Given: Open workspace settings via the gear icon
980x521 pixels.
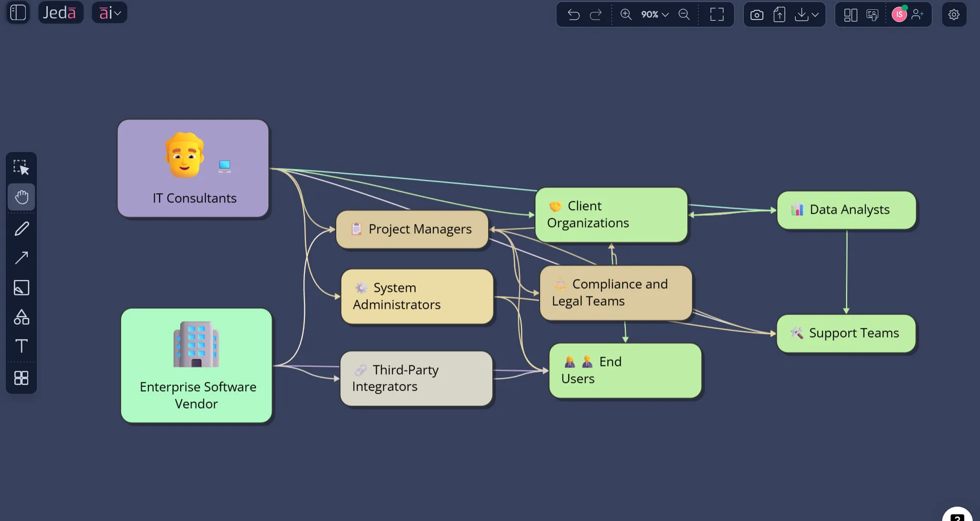Looking at the screenshot, I should pyautogui.click(x=954, y=14).
